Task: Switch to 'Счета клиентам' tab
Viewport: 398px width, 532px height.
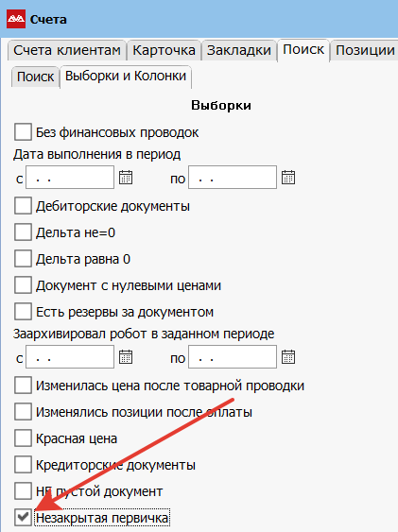Action: point(67,50)
